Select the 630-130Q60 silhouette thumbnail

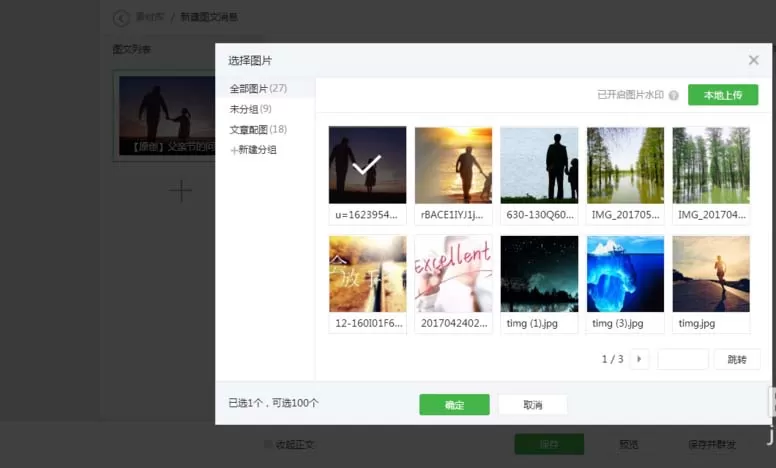click(x=539, y=165)
